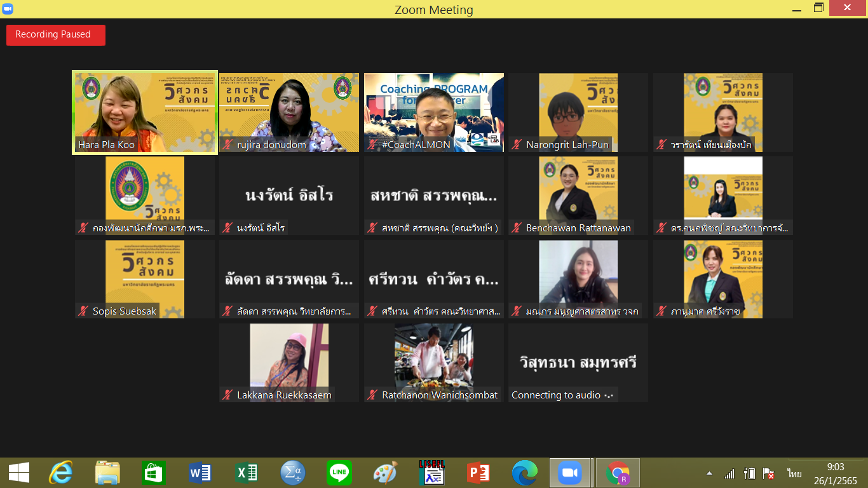The height and width of the screenshot is (488, 868).
Task: Open LINE app from taskbar
Action: coord(339,473)
